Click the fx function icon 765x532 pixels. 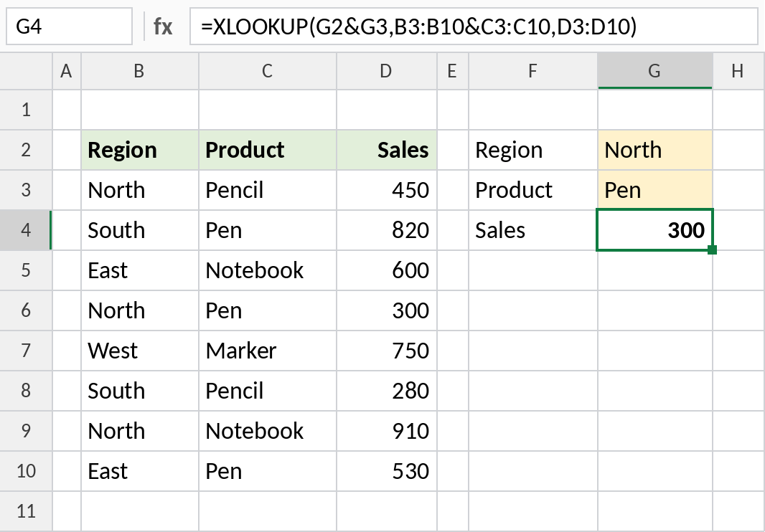(x=162, y=27)
